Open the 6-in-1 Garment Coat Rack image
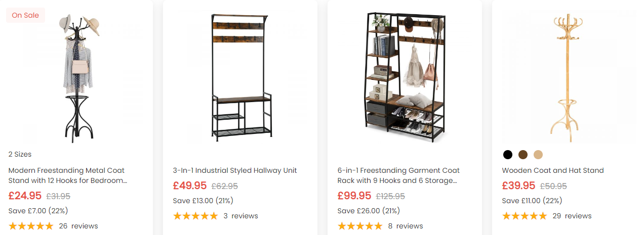Viewport: 644px width, 235px height. (405, 76)
